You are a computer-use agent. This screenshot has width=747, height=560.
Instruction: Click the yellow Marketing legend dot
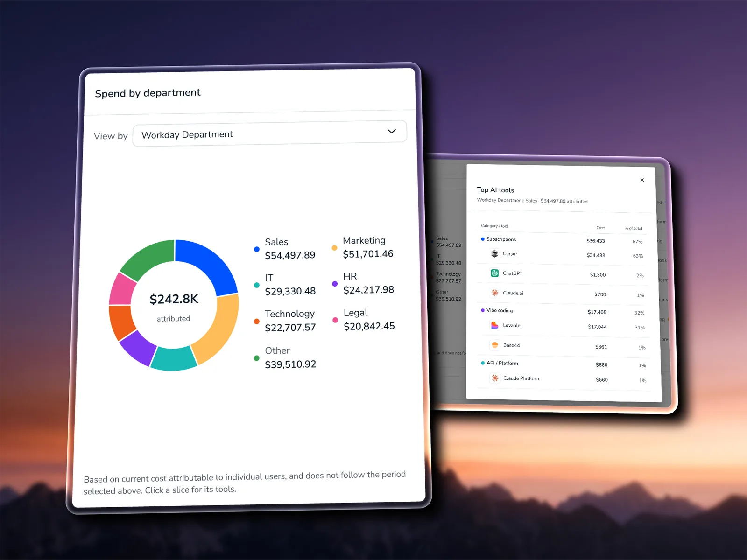pos(334,248)
